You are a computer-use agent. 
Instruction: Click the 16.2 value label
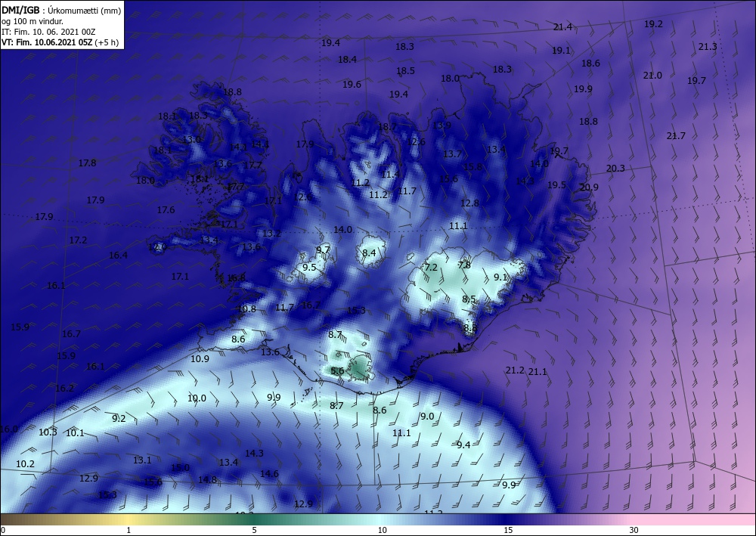click(x=64, y=389)
